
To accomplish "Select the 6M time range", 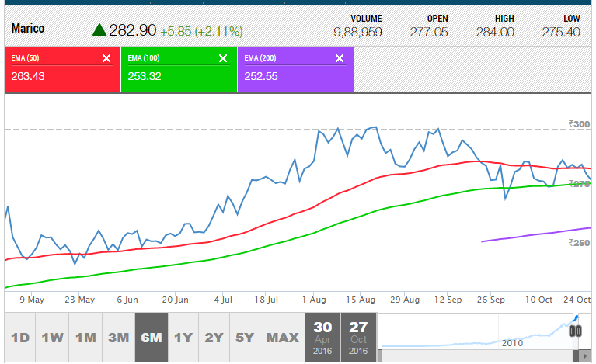I will tap(152, 338).
